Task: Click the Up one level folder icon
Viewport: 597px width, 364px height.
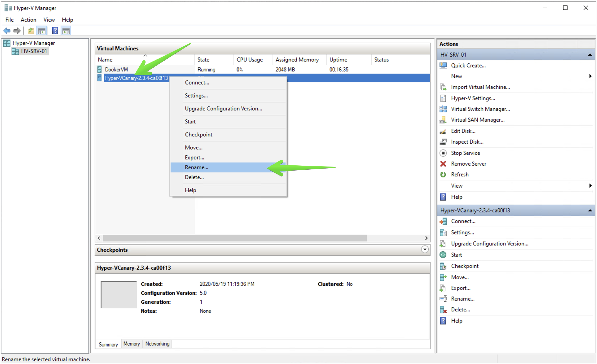Action: (31, 31)
